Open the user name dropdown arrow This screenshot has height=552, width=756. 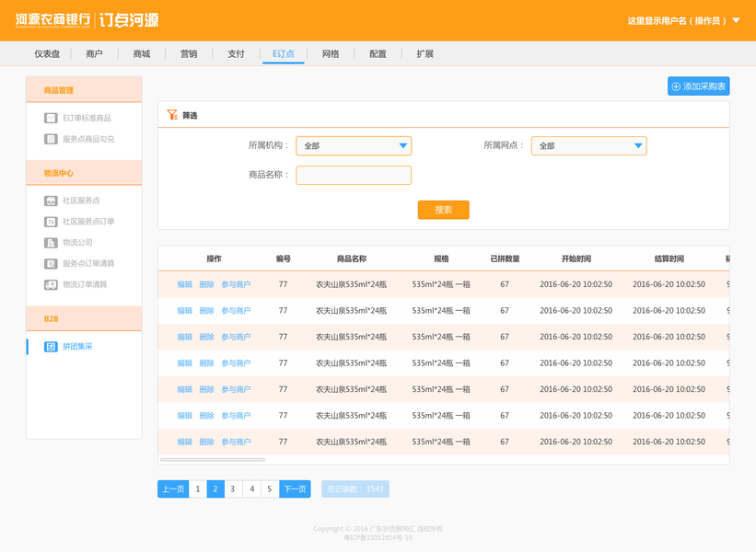coord(737,21)
